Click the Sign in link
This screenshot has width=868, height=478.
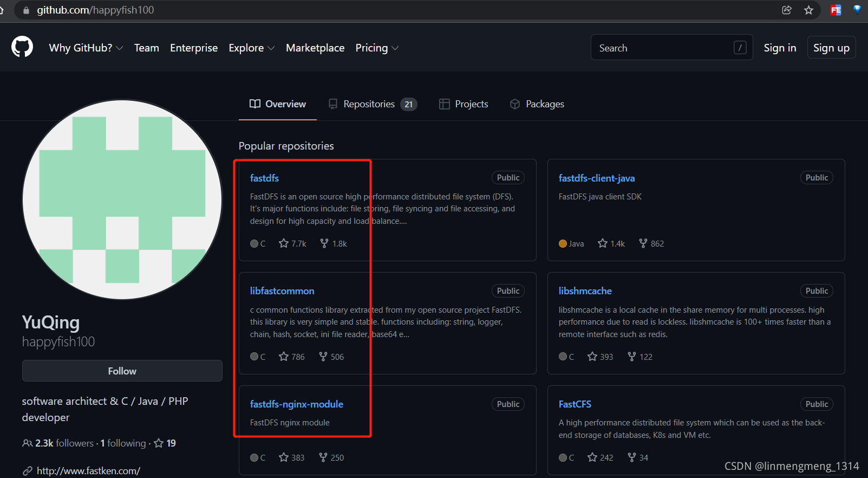click(x=780, y=48)
